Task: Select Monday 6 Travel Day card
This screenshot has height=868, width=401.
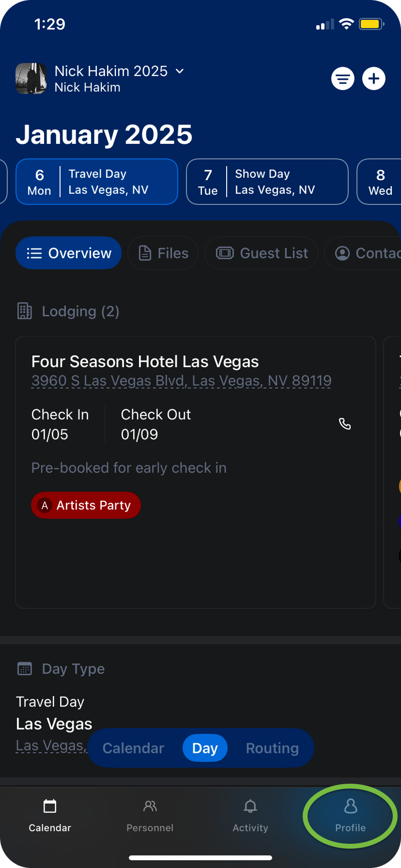Action: coord(97,182)
